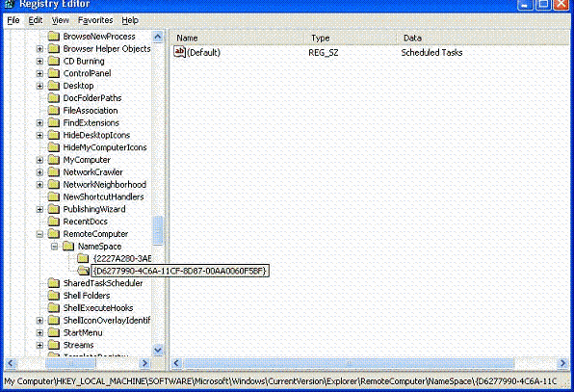Expand the FindExtensions key
This screenshot has width=574, height=392.
(39, 123)
